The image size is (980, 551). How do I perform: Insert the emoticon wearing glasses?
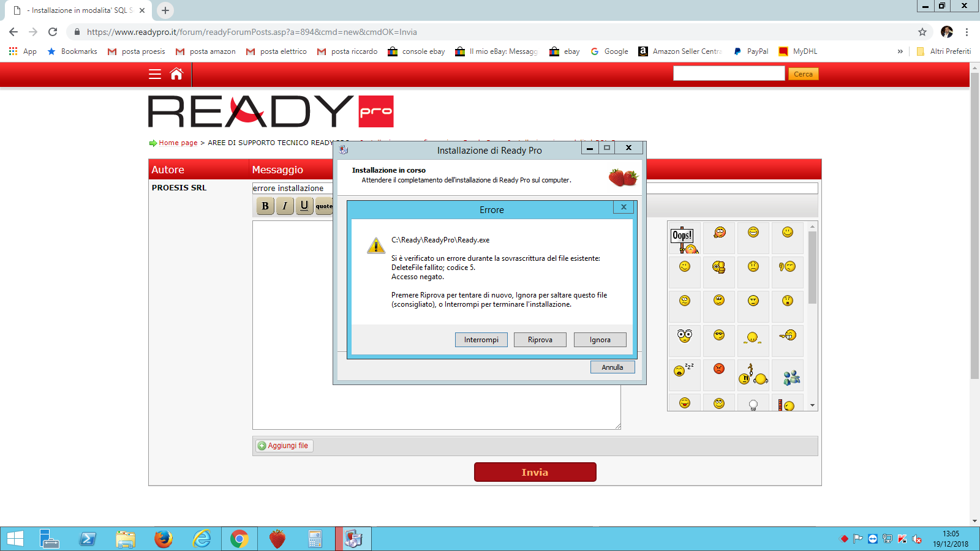point(719,335)
